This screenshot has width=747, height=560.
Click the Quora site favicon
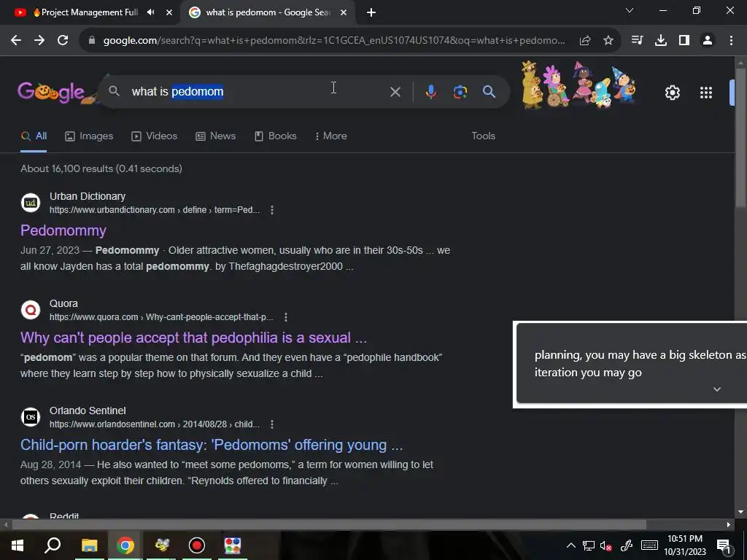tap(31, 309)
